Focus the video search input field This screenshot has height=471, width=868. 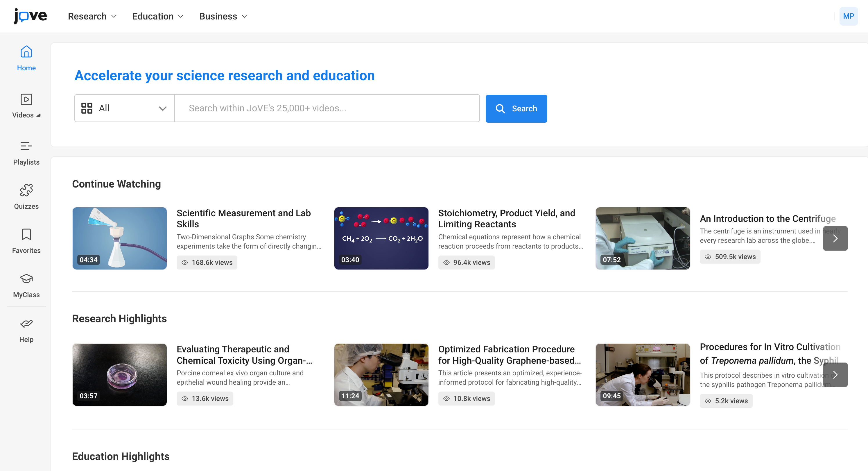click(x=327, y=108)
